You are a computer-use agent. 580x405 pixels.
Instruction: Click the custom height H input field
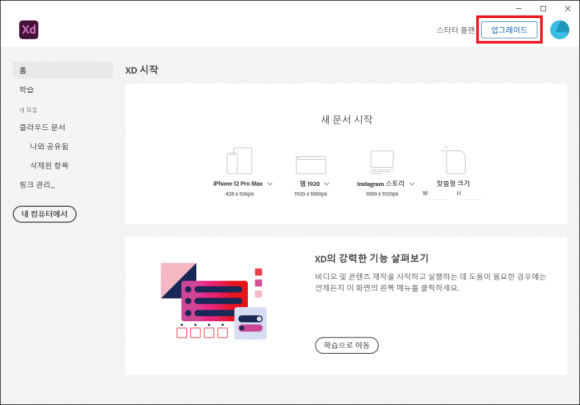tap(472, 194)
